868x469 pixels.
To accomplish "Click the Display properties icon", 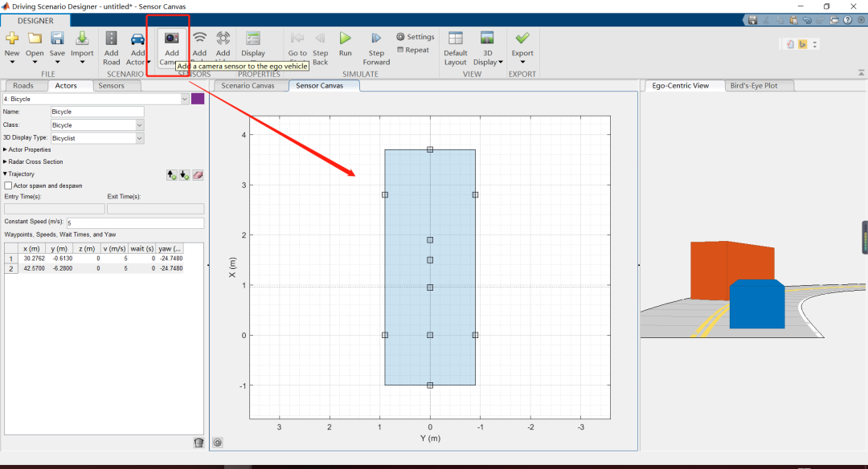I will click(x=253, y=39).
